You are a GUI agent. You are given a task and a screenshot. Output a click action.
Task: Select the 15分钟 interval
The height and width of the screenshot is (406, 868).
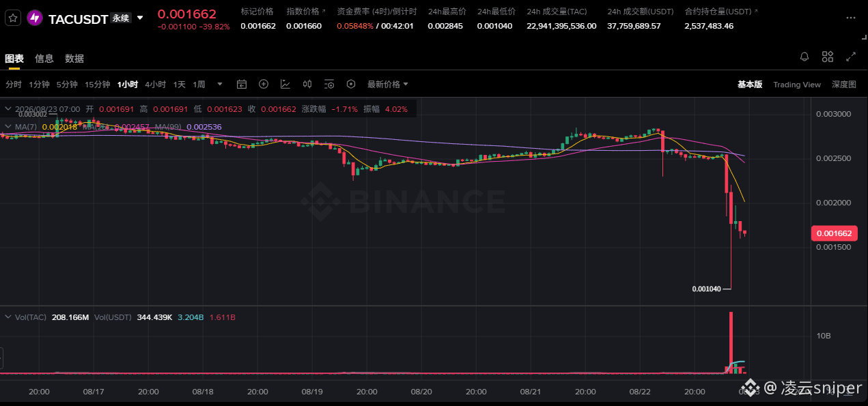[x=98, y=85]
